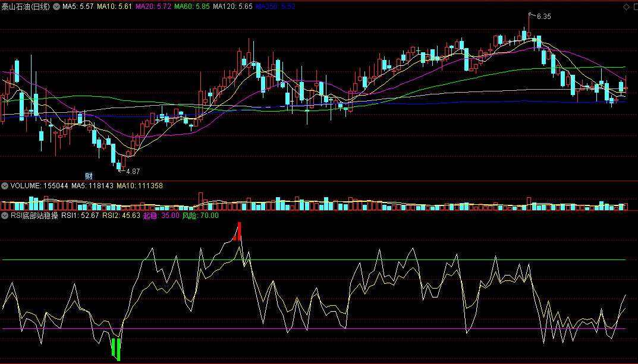Click MA10: 5.61 label
This screenshot has width=638, height=364.
click(114, 7)
